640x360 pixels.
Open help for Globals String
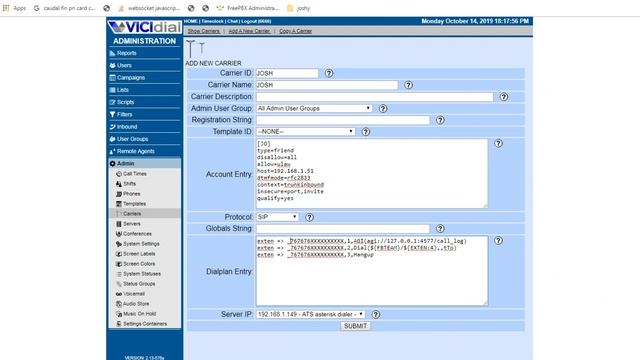pyautogui.click(x=440, y=229)
